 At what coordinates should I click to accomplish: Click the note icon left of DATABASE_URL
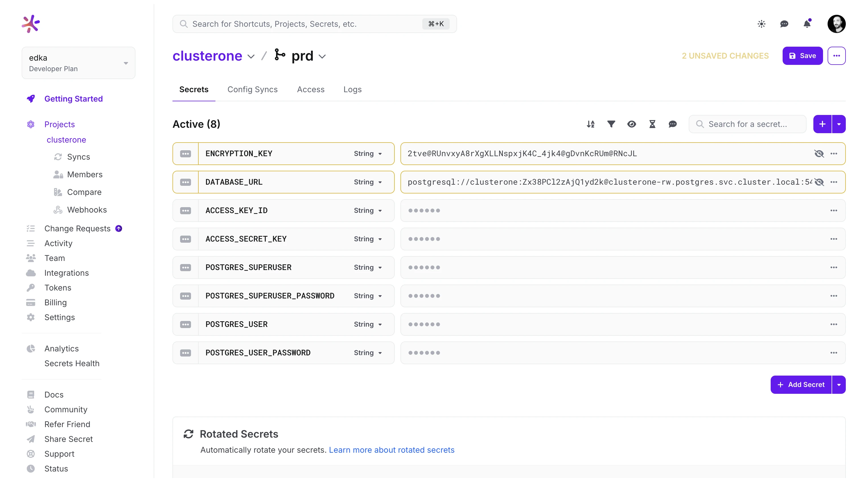coord(185,182)
